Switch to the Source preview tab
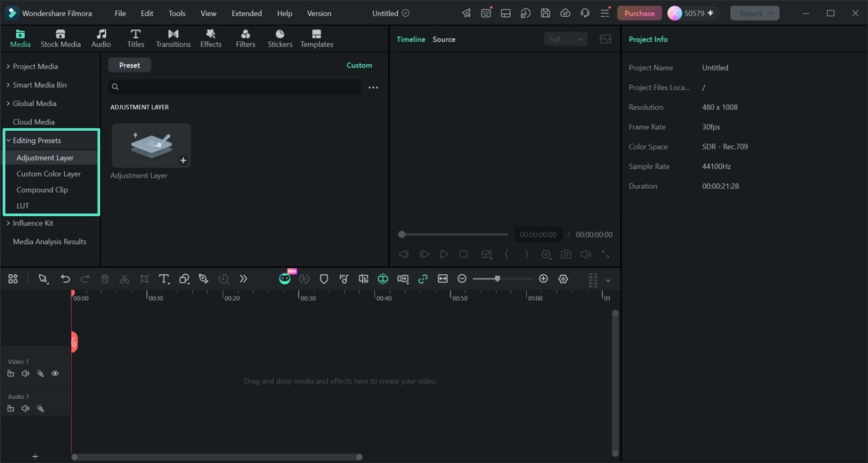 [x=443, y=39]
